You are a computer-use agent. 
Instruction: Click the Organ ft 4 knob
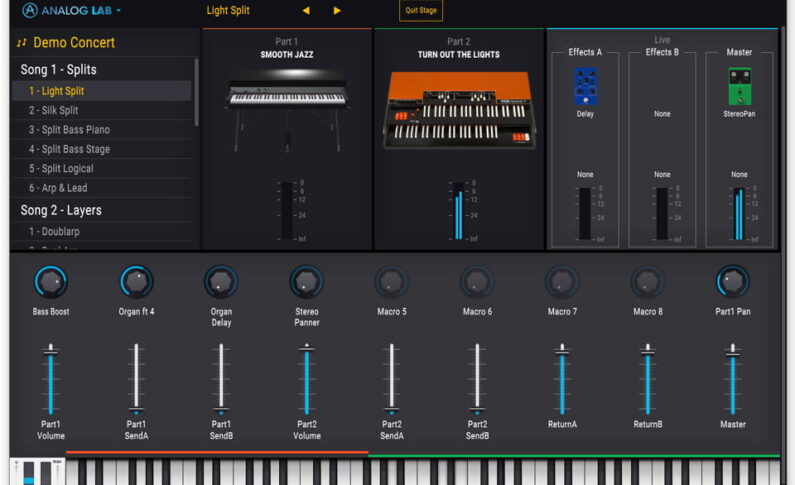(x=136, y=282)
